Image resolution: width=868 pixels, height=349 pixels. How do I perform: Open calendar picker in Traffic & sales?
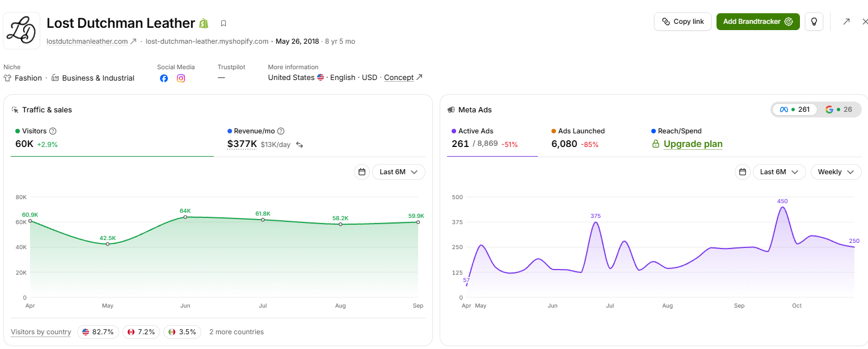point(361,172)
